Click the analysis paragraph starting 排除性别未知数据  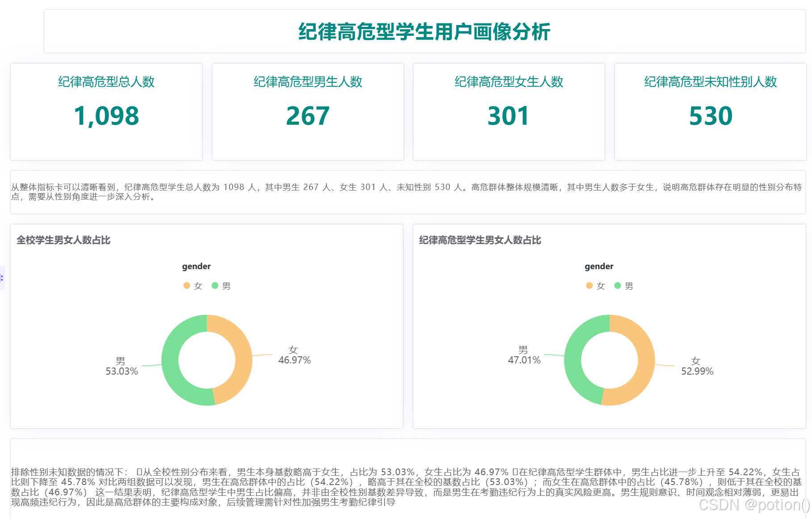tap(407, 487)
